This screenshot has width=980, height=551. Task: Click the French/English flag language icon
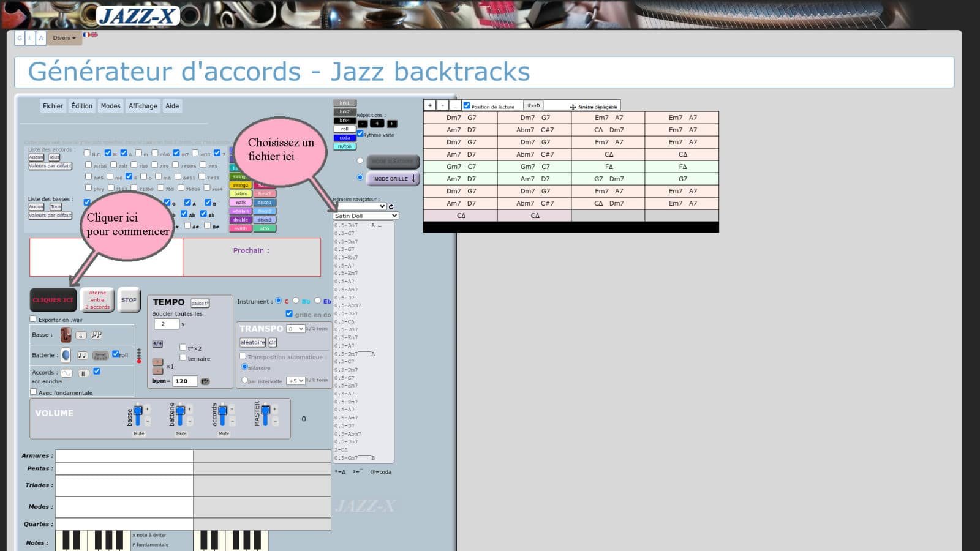[91, 35]
